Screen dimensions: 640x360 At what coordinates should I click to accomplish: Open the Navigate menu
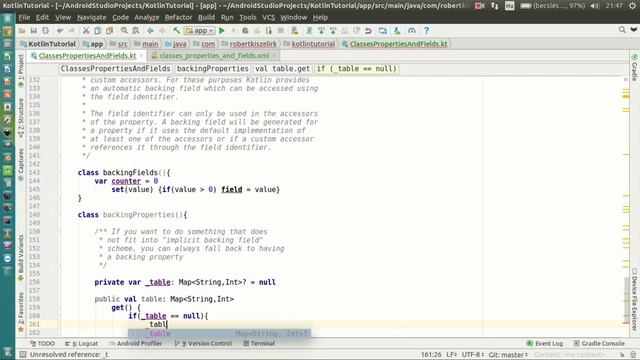91,18
